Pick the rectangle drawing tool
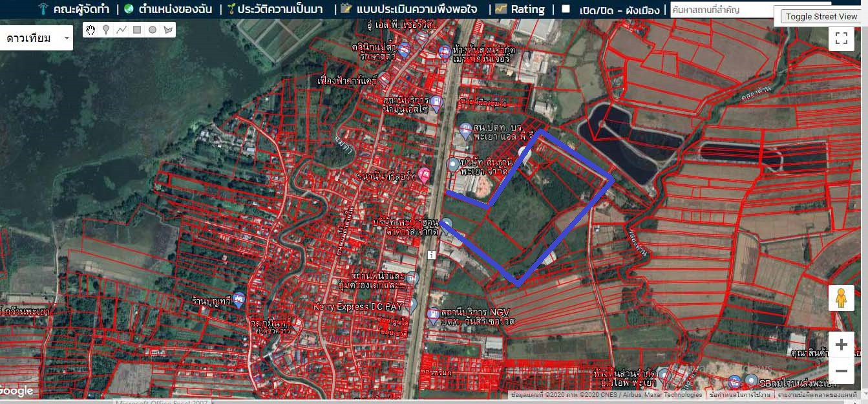 pos(137,30)
